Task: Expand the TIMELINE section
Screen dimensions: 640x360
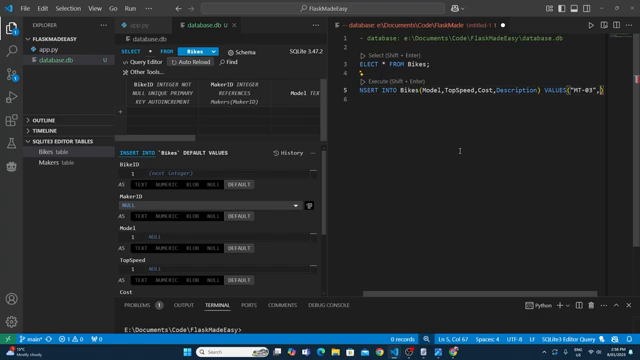Action: point(44,131)
